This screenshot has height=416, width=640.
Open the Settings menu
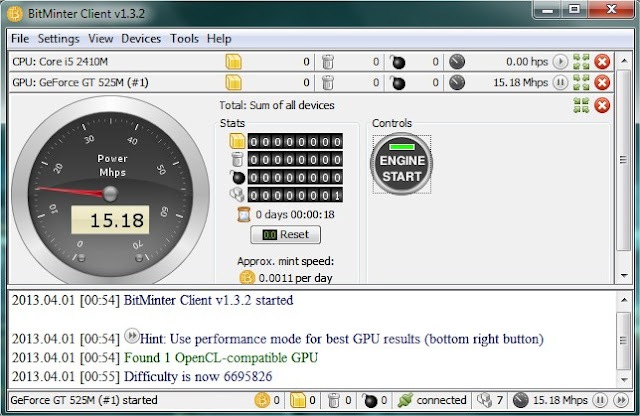coord(58,39)
